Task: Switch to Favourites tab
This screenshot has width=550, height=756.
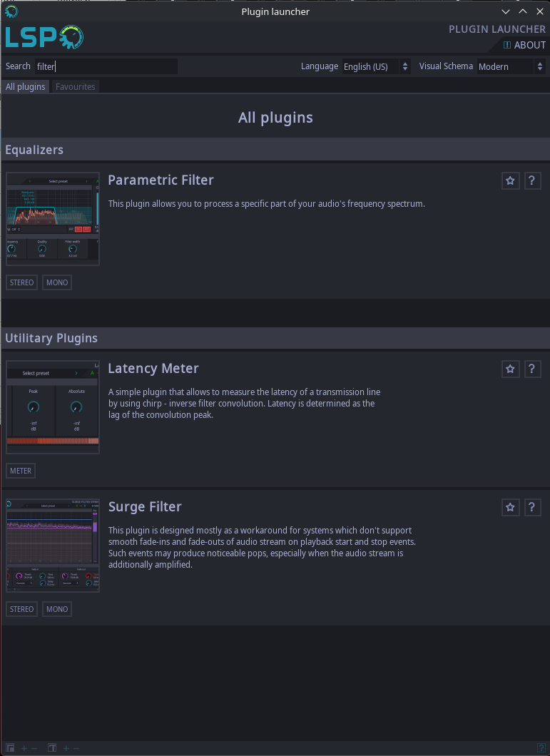Action: [x=76, y=87]
